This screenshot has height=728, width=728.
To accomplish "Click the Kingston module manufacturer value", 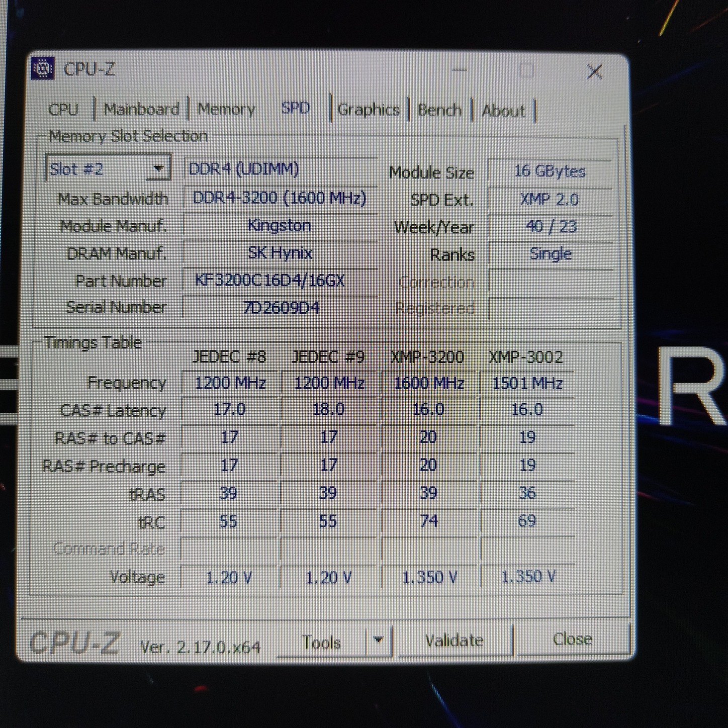I will click(280, 225).
